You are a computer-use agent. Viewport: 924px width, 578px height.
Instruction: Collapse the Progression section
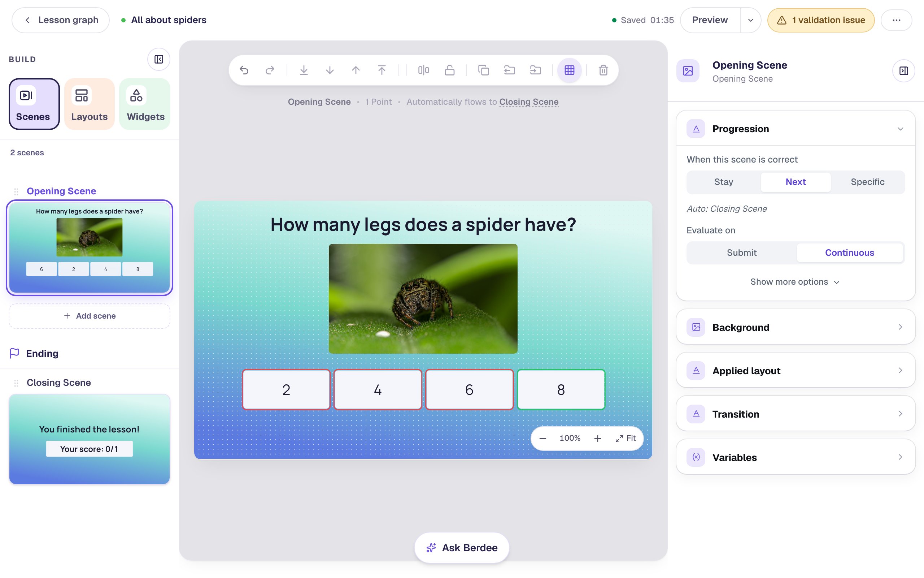point(796,129)
